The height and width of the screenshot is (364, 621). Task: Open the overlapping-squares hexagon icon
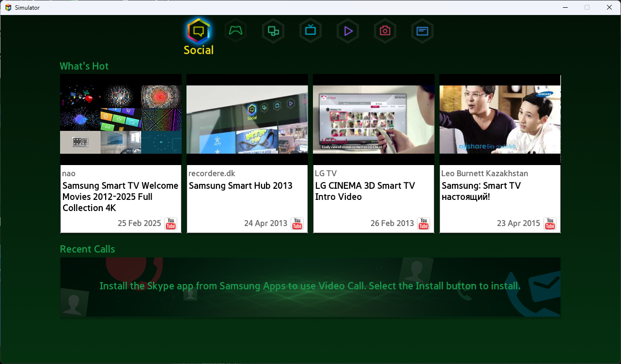(x=273, y=31)
